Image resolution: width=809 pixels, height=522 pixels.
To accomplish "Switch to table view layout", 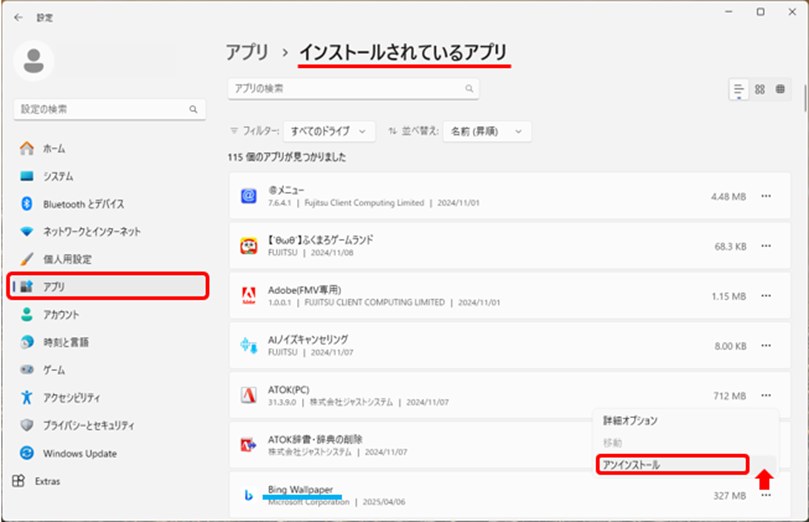I will point(781,89).
